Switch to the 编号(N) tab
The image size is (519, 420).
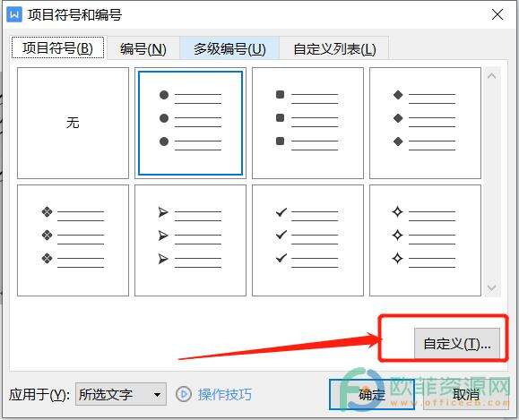click(143, 49)
